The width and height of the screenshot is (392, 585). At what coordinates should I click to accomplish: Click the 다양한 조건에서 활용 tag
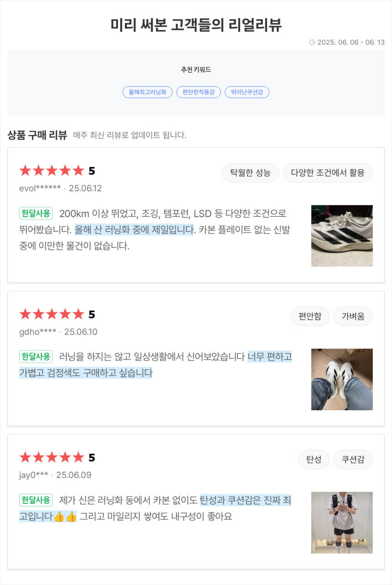327,173
